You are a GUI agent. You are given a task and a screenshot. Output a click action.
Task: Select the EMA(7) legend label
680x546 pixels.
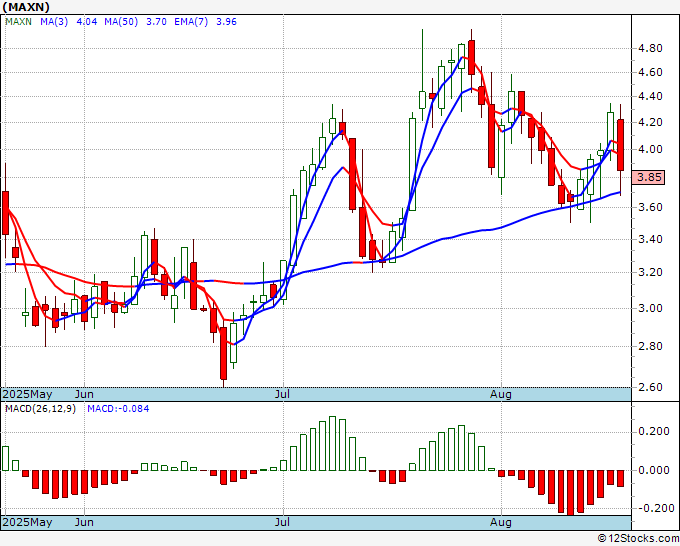(x=191, y=22)
